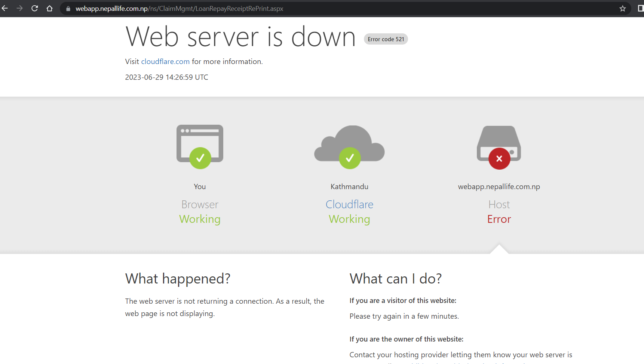Click the webapp.nepallife.com.np host label

tap(499, 186)
